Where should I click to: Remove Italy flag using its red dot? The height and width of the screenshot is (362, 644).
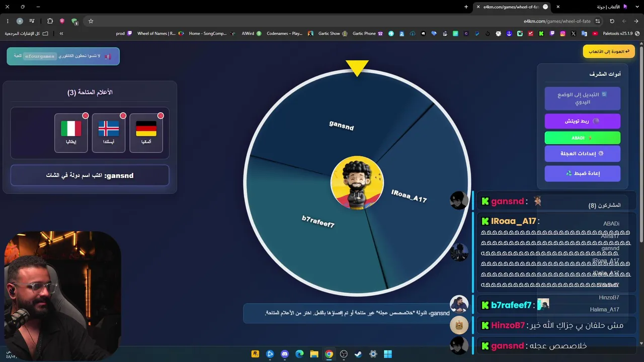pyautogui.click(x=86, y=116)
